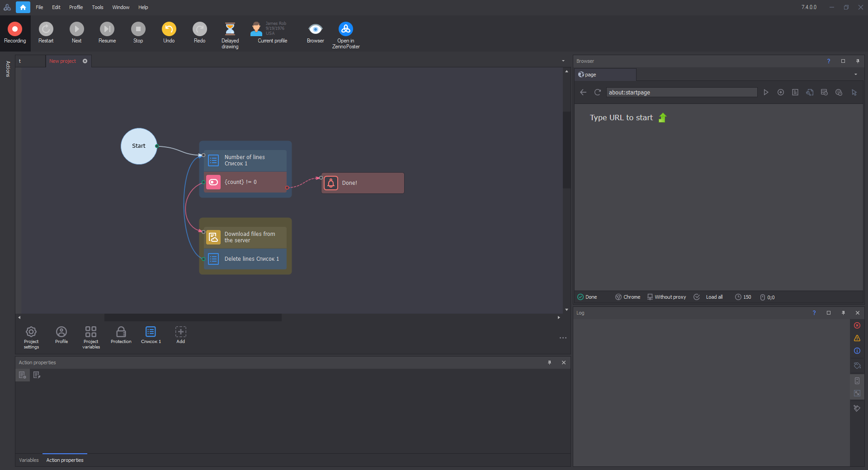This screenshot has width=868, height=470.
Task: Click the canvas horizontal scrollbar
Action: [x=193, y=318]
